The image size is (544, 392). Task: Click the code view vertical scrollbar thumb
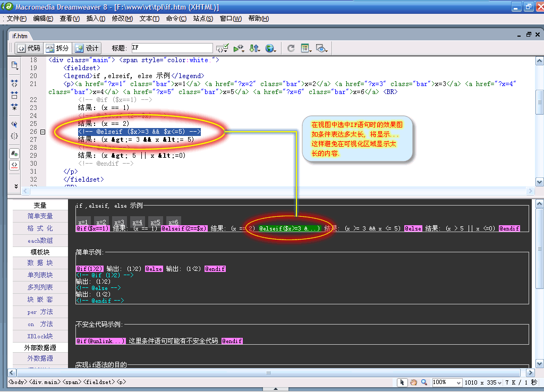[540, 103]
